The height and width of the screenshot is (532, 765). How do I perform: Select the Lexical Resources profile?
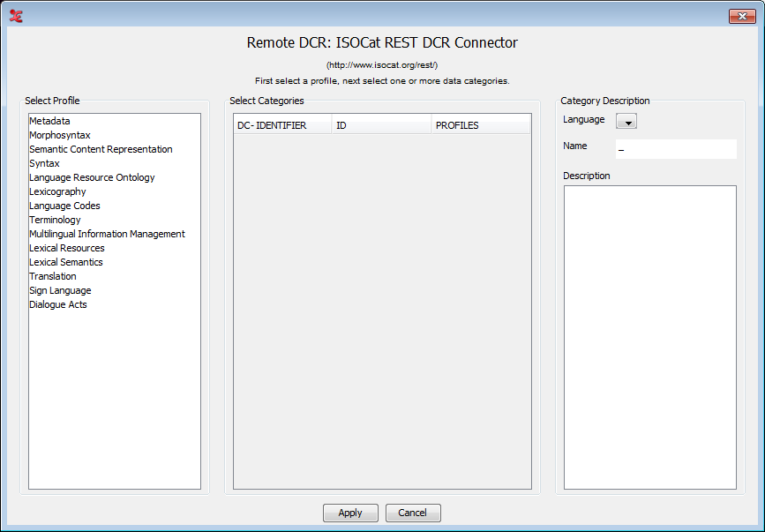(115, 248)
